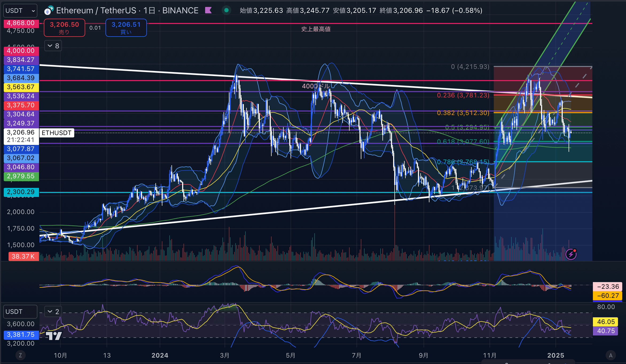
Task: Click the TradingView logo in lower pane
Action: tap(54, 336)
